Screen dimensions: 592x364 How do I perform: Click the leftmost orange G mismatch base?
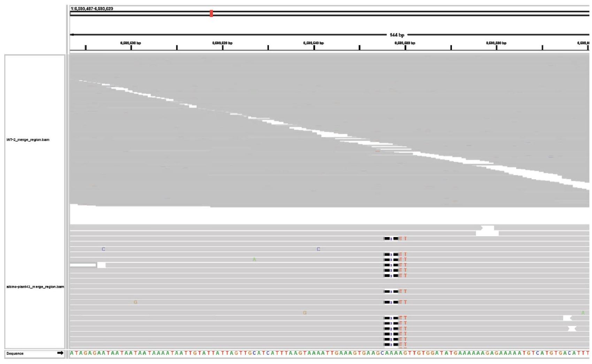pos(136,302)
